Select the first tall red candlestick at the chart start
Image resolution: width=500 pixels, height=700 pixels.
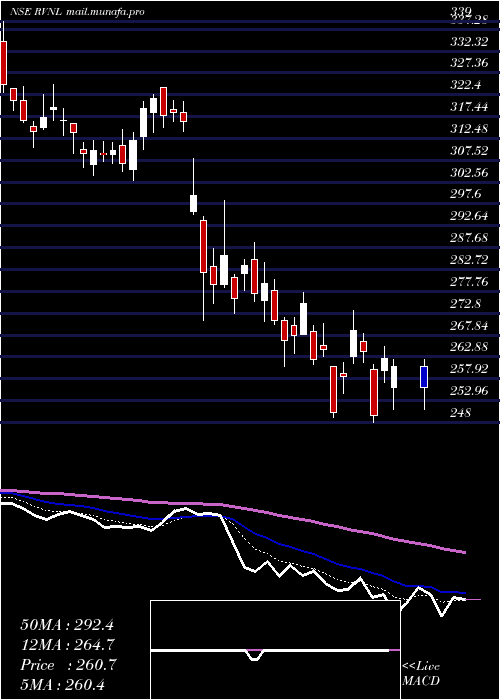tap(4, 62)
